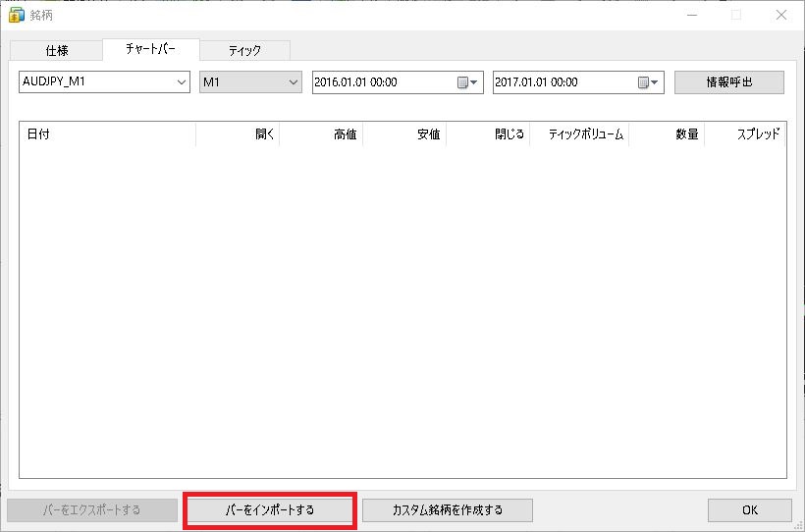Sort by the スプレッド column header
The height and width of the screenshot is (532, 805).
pos(745,134)
